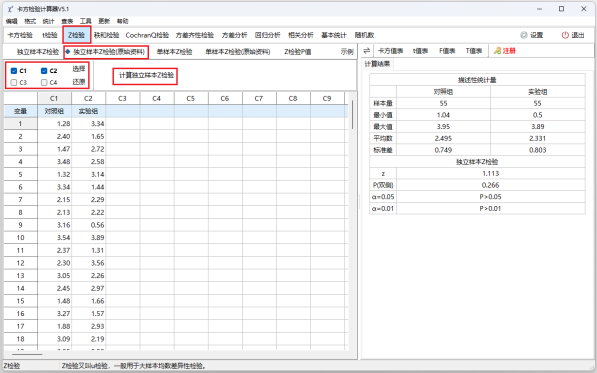Click the C2 column header
The height and width of the screenshot is (373, 597).
click(x=88, y=98)
